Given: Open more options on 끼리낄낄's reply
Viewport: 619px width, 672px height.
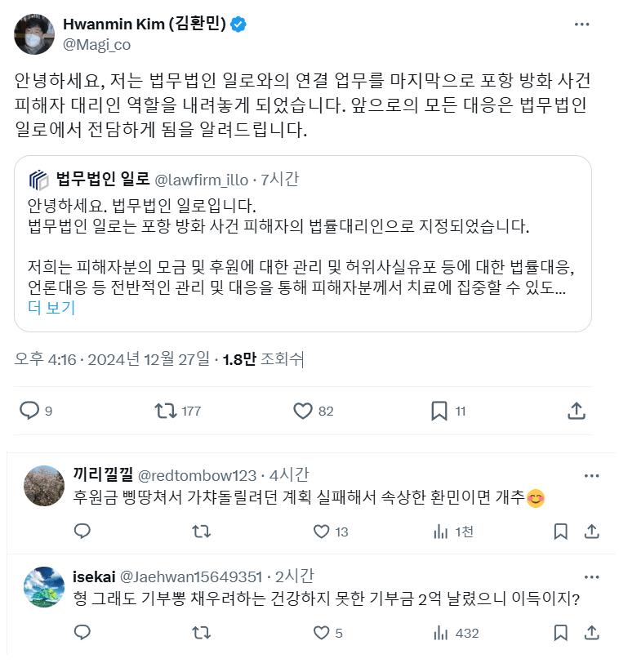Looking at the screenshot, I should 592,475.
